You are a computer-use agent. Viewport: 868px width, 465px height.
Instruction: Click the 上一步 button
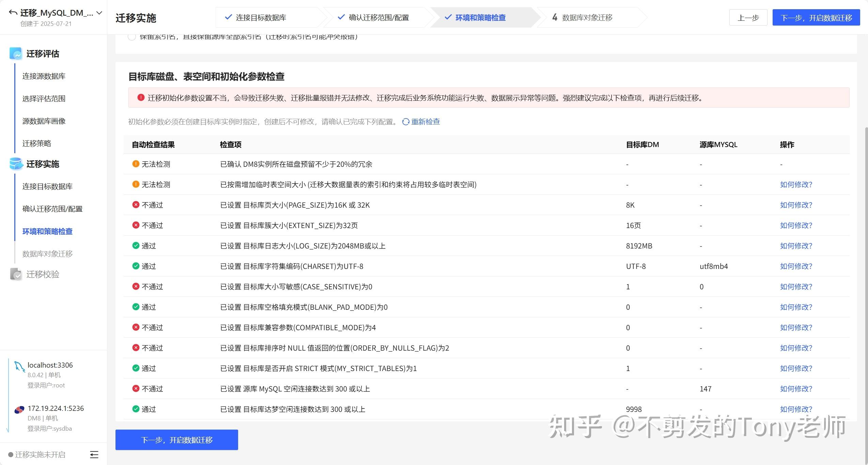[x=748, y=18]
